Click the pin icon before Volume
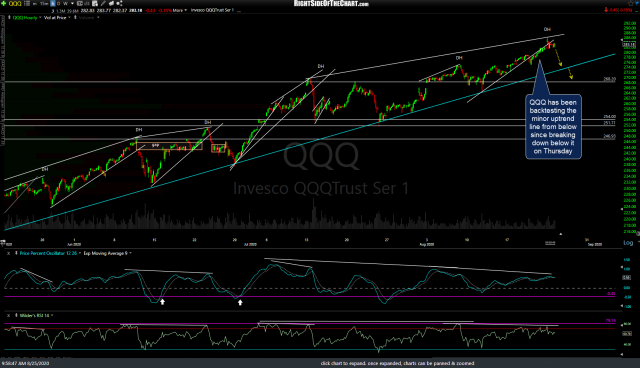Screen dimensions: 640x368 click(75, 18)
